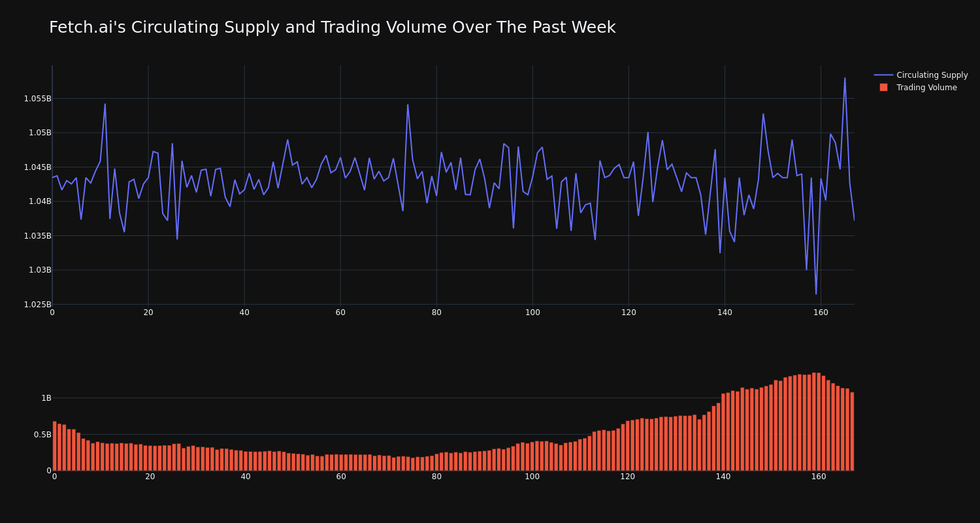
Task: Click the 1.035B y-axis label
Action: (37, 236)
